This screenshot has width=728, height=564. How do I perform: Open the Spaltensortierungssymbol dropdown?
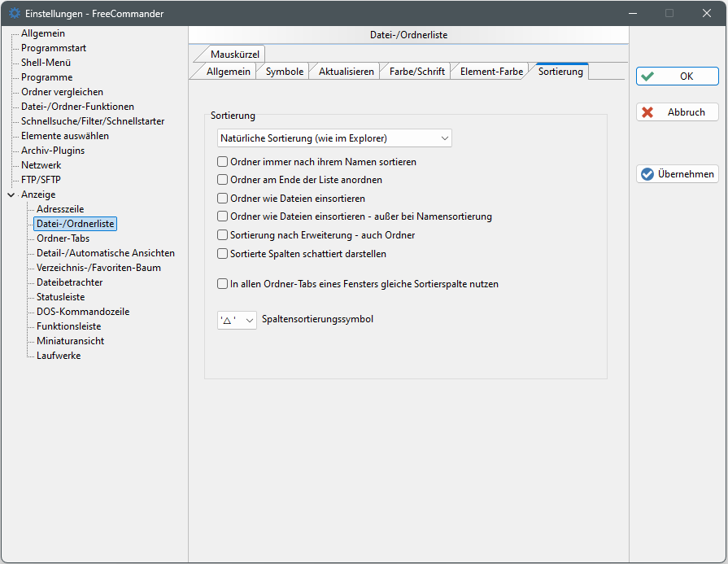tap(237, 321)
